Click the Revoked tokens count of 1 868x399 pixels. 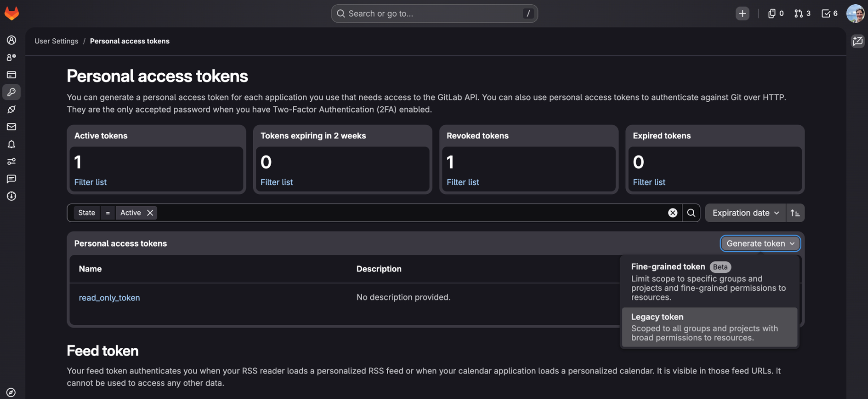pyautogui.click(x=450, y=162)
